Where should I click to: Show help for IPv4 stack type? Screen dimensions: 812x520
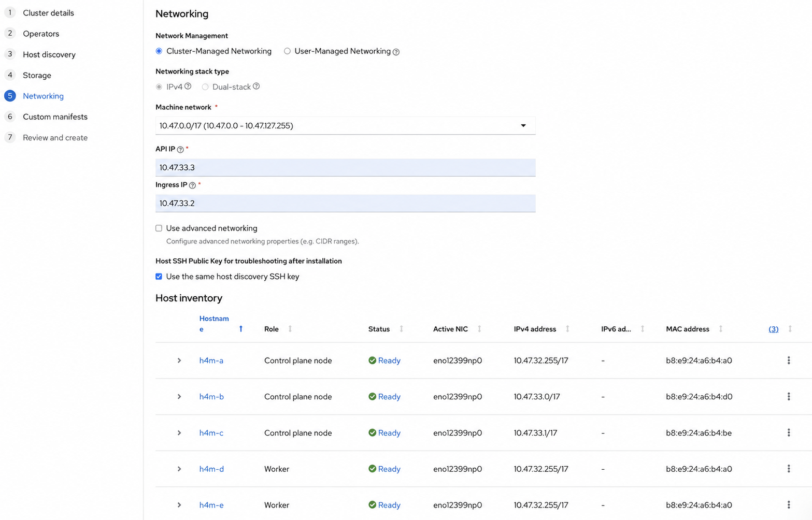tap(188, 86)
